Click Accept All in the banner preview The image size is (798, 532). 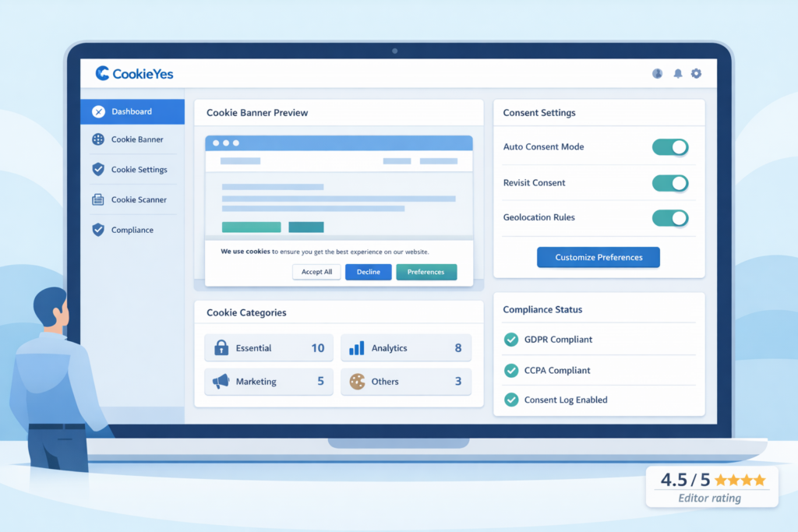[316, 272]
